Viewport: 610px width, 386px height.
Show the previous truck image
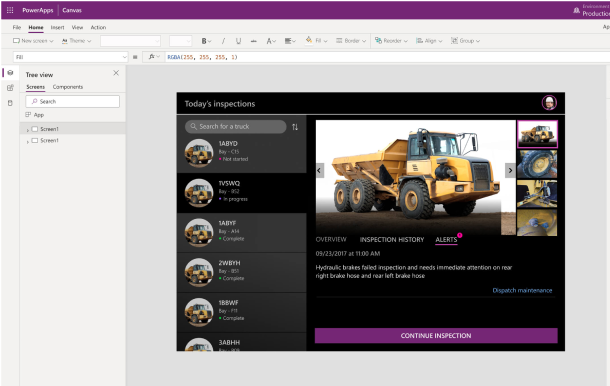click(x=320, y=170)
